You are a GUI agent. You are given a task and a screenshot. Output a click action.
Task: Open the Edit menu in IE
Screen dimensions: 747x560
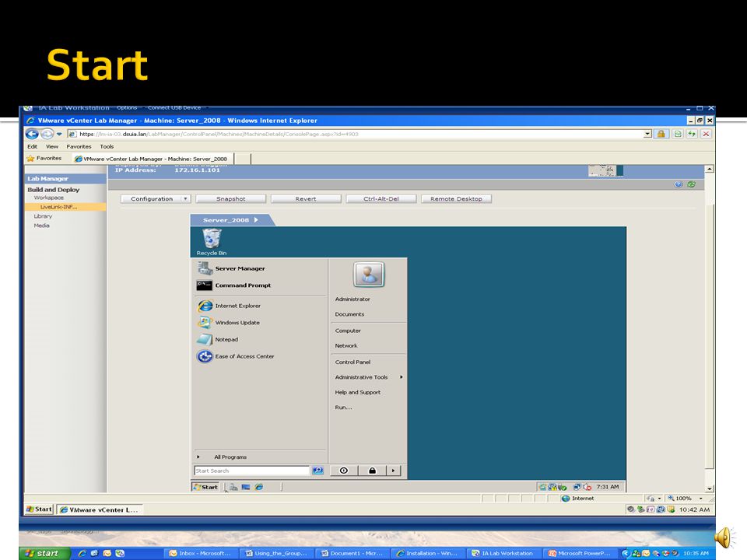tap(33, 147)
